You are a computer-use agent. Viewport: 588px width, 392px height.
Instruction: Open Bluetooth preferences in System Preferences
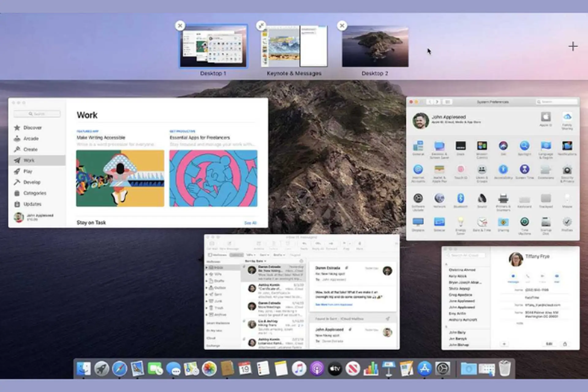click(x=461, y=199)
